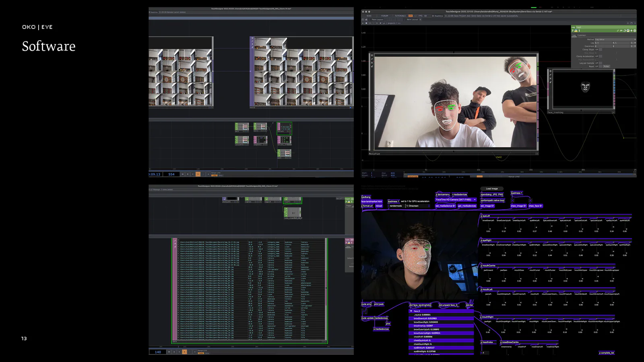Click the top round icon on MediaPipe node sidebar
This screenshot has height=362, width=644.
point(372,55)
